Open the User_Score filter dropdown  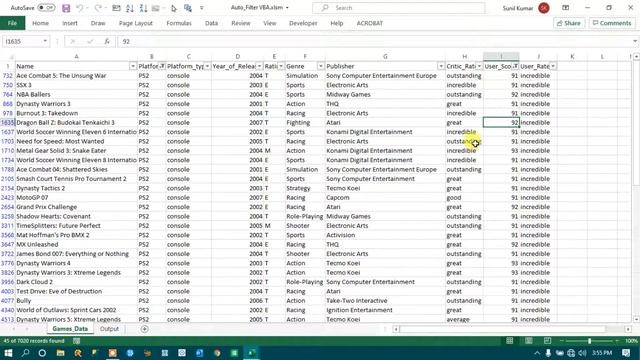click(x=516, y=66)
